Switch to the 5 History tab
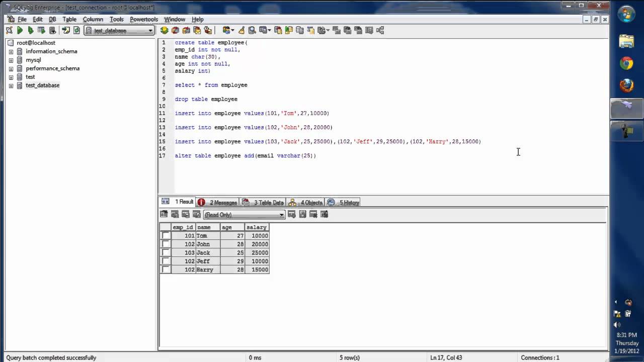Image resolution: width=644 pixels, height=362 pixels. click(x=344, y=202)
